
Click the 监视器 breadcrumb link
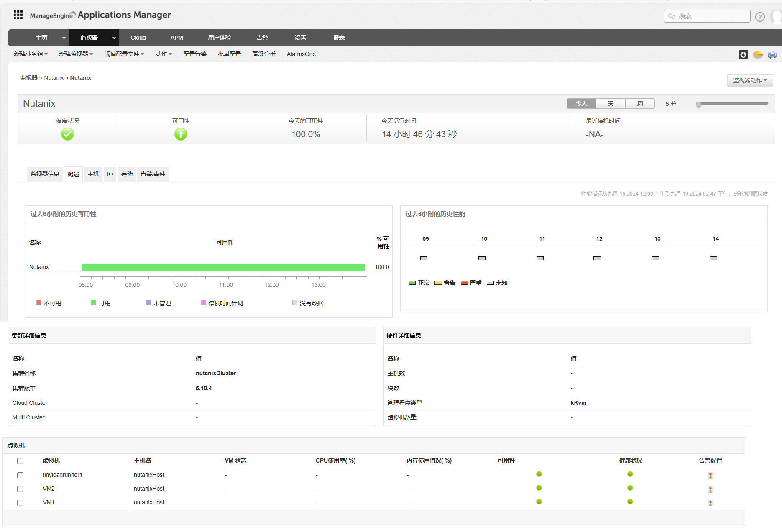29,78
